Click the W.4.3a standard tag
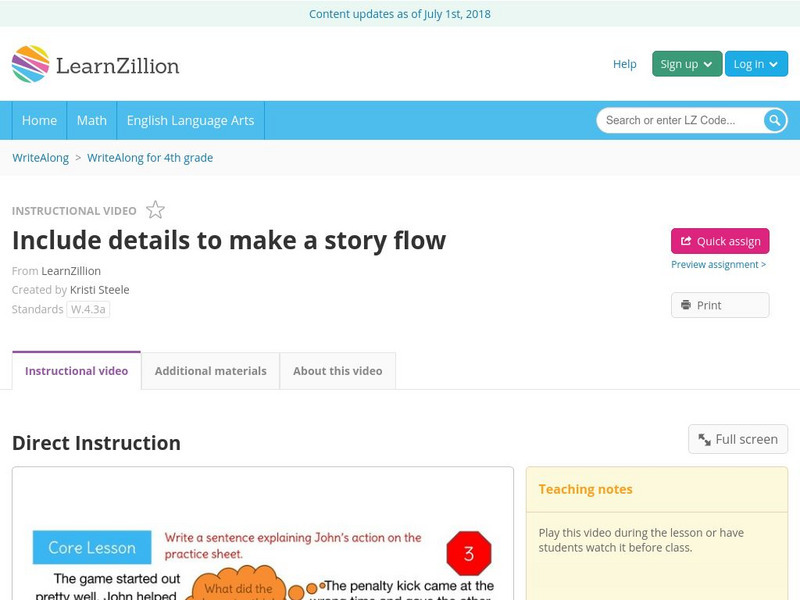The image size is (800, 600). pos(88,309)
